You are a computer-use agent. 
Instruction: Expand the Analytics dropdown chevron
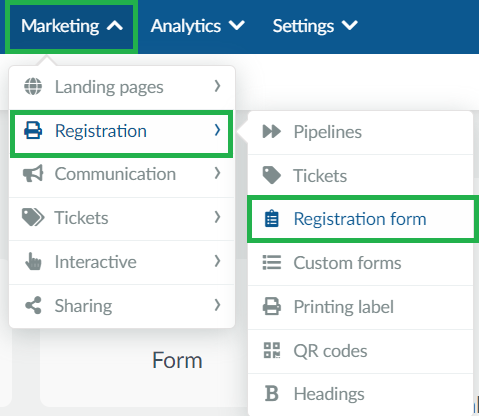click(237, 25)
